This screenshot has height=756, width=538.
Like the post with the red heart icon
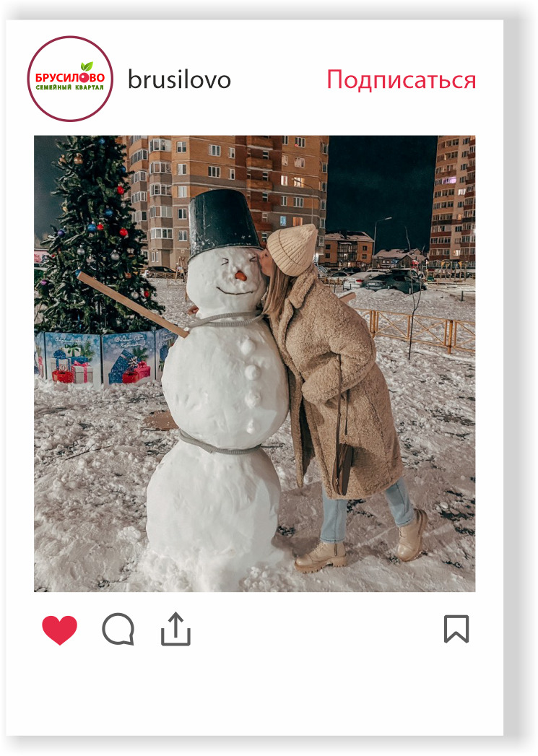click(59, 630)
